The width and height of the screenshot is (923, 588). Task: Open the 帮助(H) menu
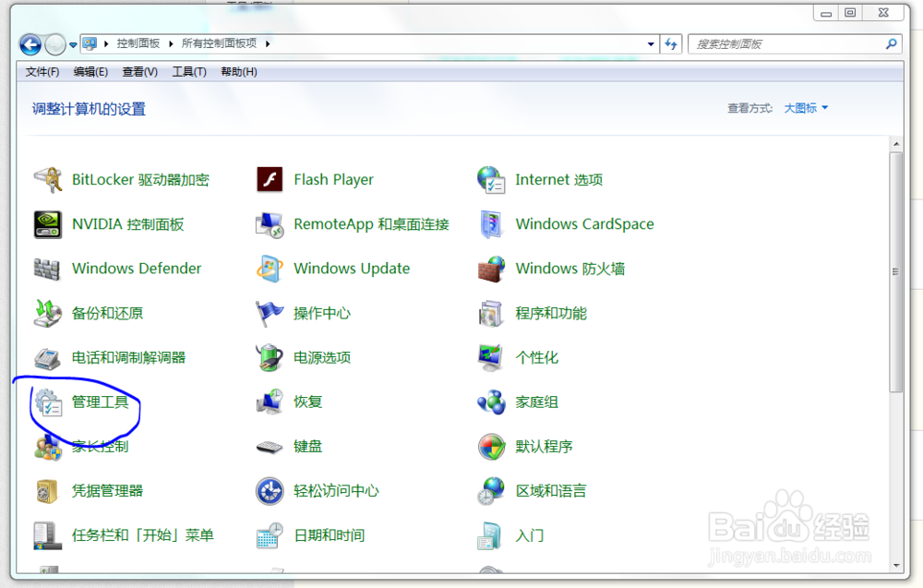(238, 72)
